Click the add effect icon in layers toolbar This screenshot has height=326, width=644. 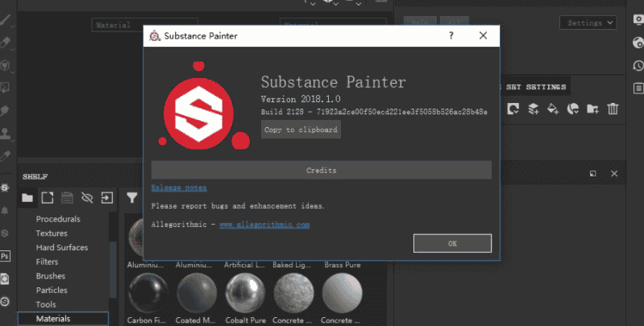[x=513, y=109]
